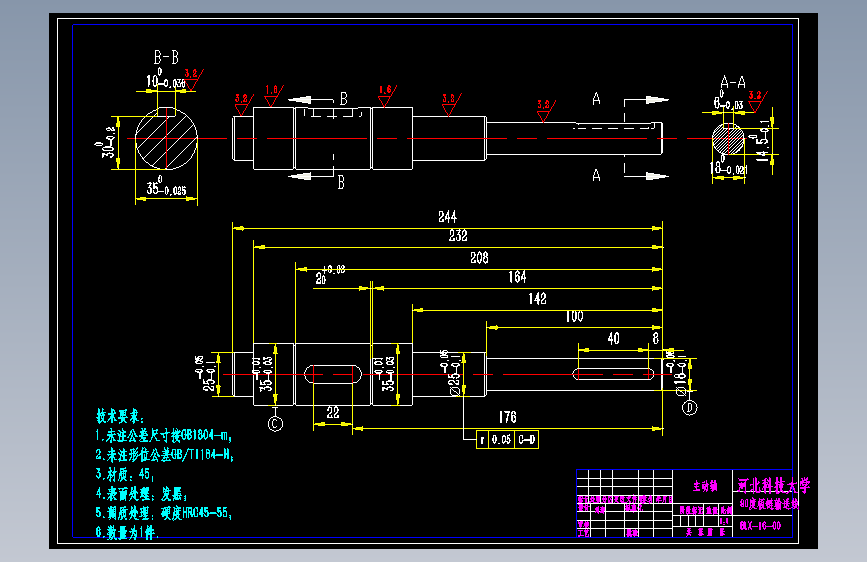Select note 5 hardness HRC45-55 line
This screenshot has width=867, height=562.
(163, 513)
